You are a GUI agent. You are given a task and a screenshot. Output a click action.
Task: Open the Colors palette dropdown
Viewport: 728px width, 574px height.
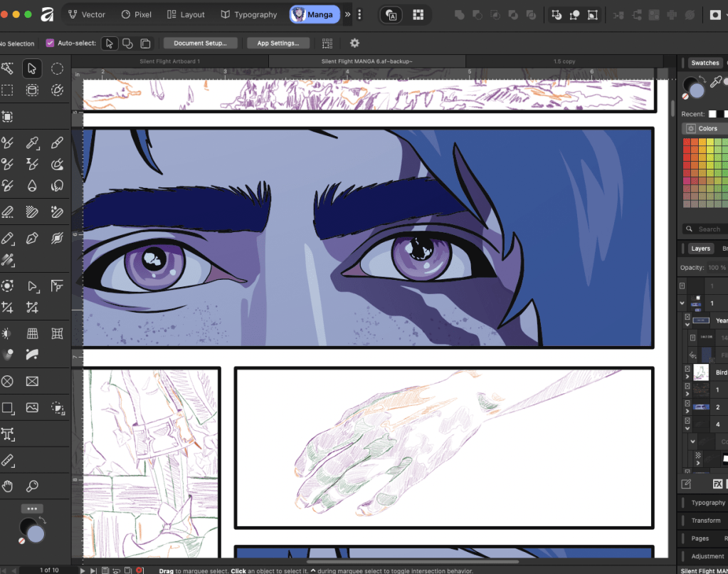(703, 129)
